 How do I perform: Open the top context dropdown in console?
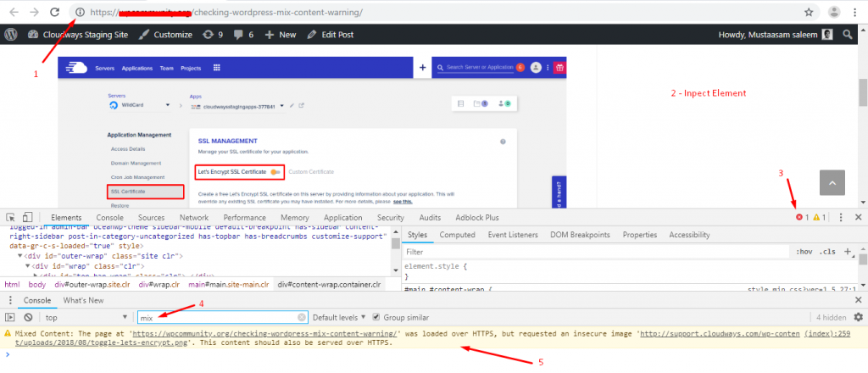(83, 317)
